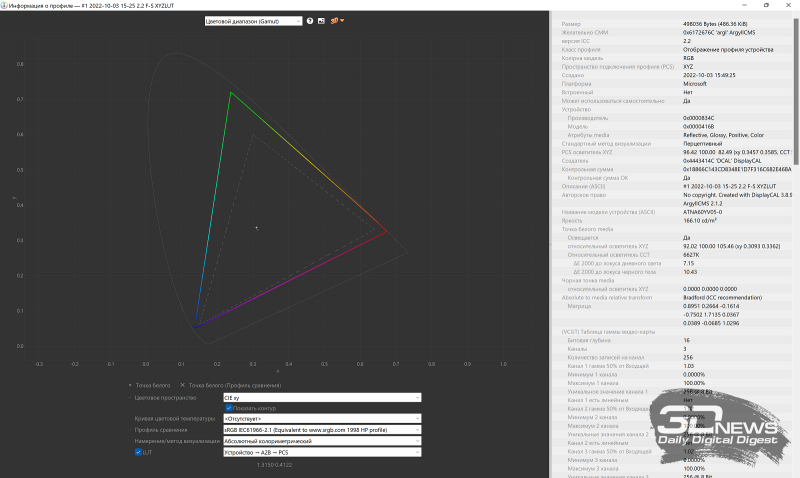Click the comparison profile white point legend
This screenshot has width=800, height=478.
[212, 384]
